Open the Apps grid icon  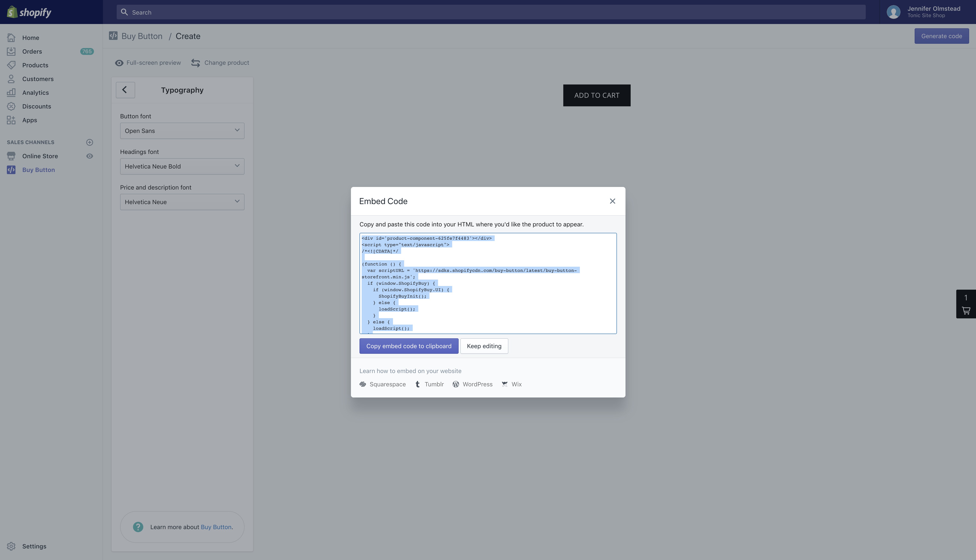(11, 120)
